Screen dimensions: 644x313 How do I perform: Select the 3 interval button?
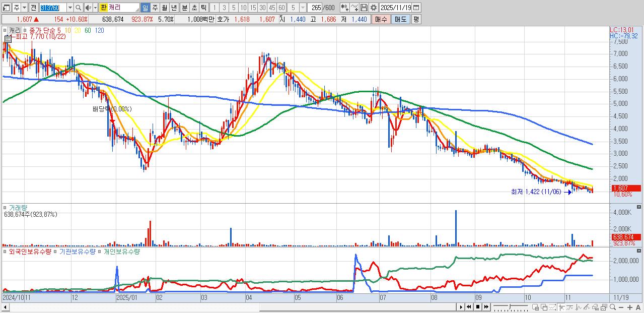[224, 8]
